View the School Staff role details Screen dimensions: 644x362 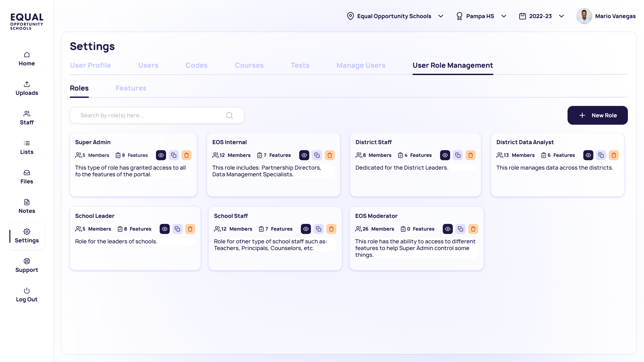[x=306, y=229]
